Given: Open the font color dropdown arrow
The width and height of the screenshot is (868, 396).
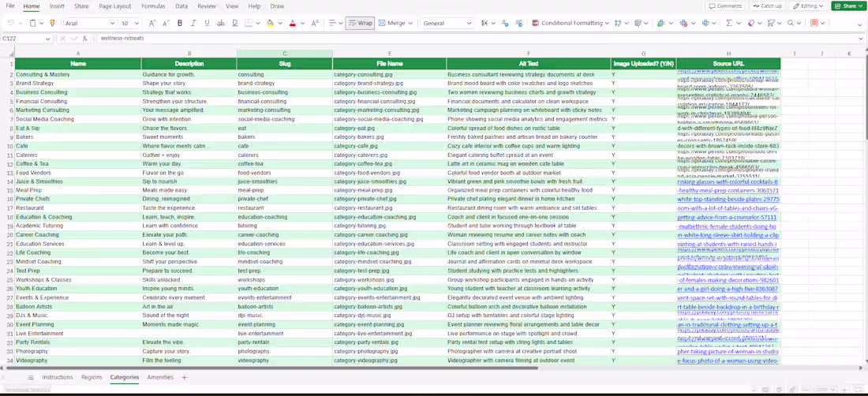Looking at the screenshot, I should [x=302, y=23].
